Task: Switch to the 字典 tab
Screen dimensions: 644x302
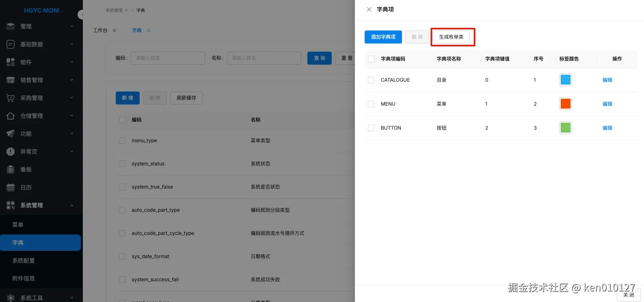Action: tap(137, 30)
